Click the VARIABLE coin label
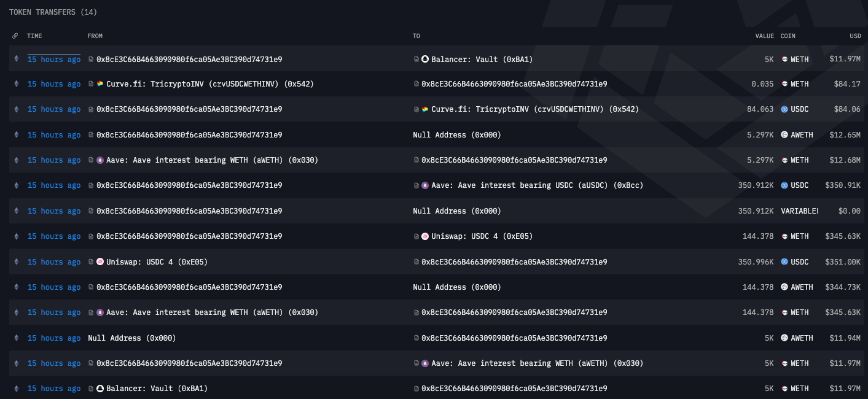 pyautogui.click(x=799, y=211)
